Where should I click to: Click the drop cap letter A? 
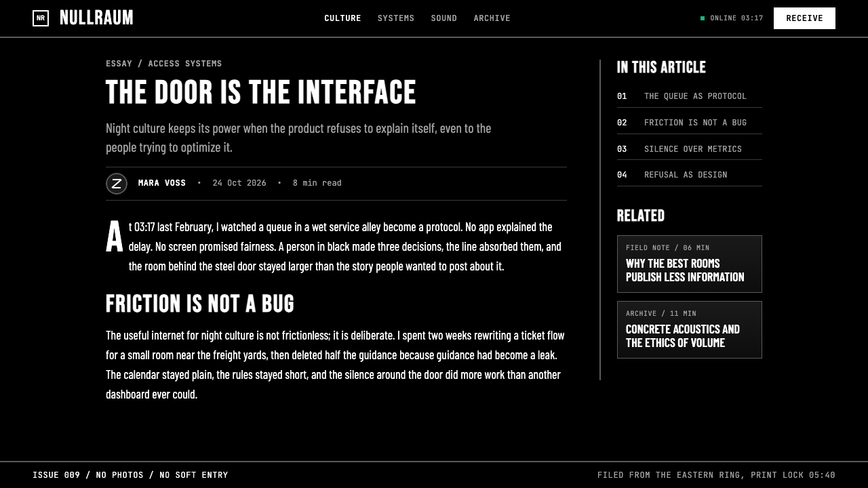tap(115, 237)
